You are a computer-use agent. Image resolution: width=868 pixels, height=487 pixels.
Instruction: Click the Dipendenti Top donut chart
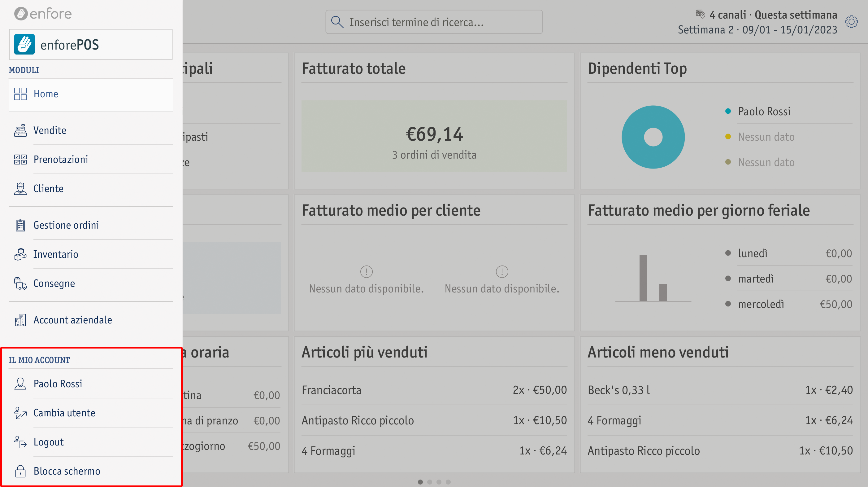click(x=653, y=137)
